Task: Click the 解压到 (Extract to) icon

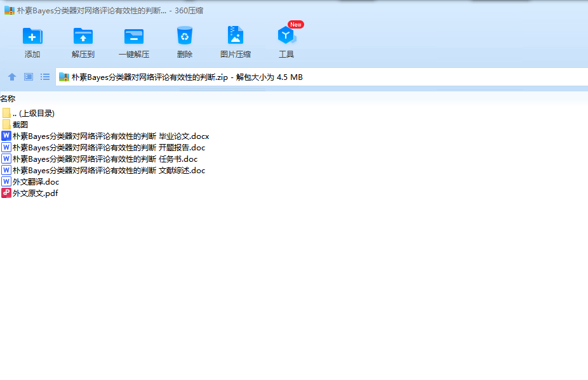Action: [x=83, y=36]
